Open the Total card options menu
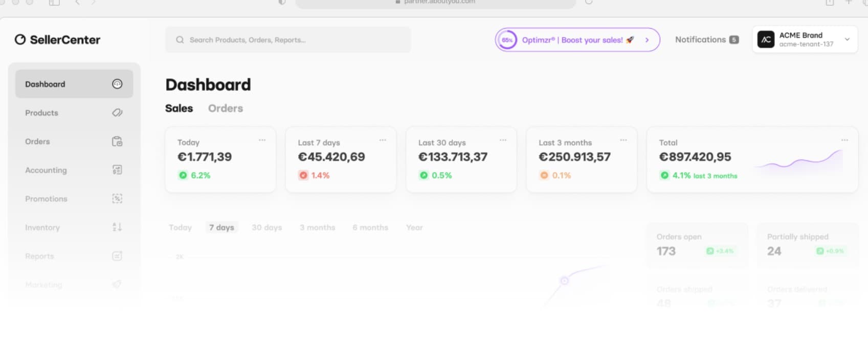The width and height of the screenshot is (868, 339). coord(844,140)
